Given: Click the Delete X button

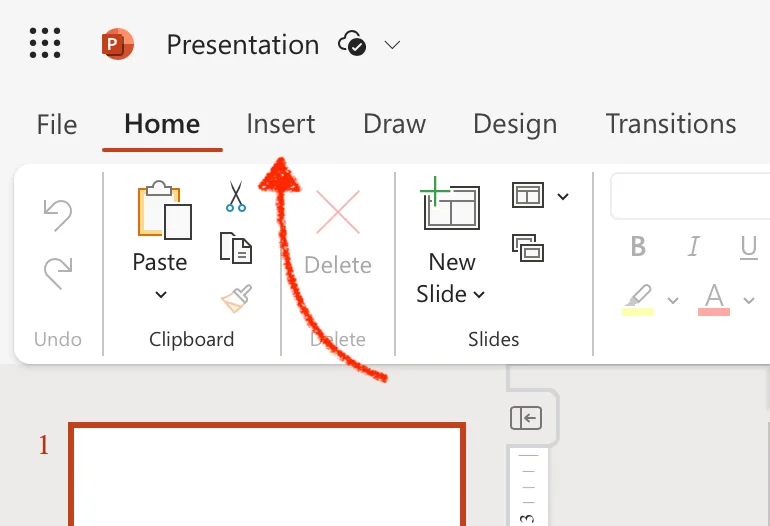Looking at the screenshot, I should click(338, 212).
